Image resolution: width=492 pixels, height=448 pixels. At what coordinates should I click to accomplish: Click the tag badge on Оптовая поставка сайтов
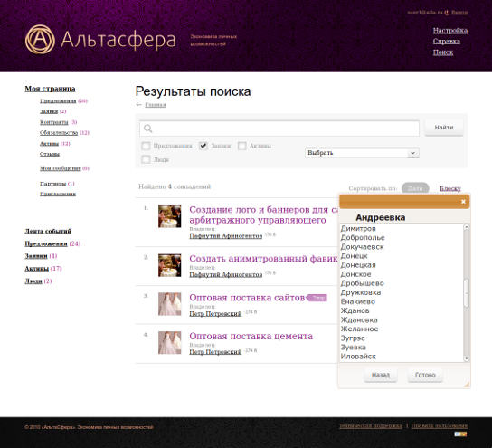click(x=317, y=297)
